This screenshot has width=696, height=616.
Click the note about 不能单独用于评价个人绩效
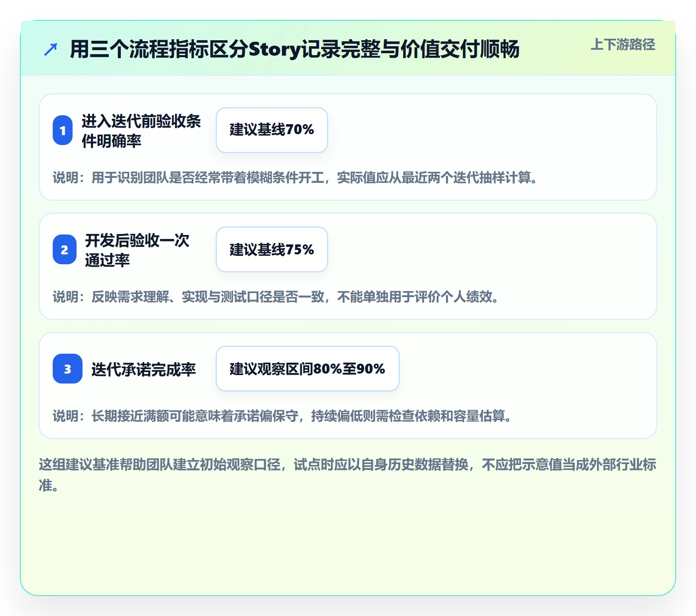[x=276, y=297]
